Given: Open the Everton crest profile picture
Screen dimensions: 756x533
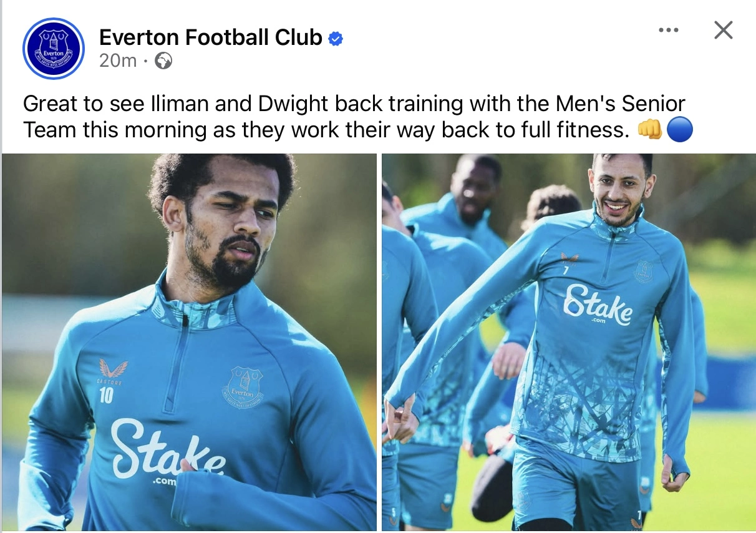Looking at the screenshot, I should [x=53, y=49].
